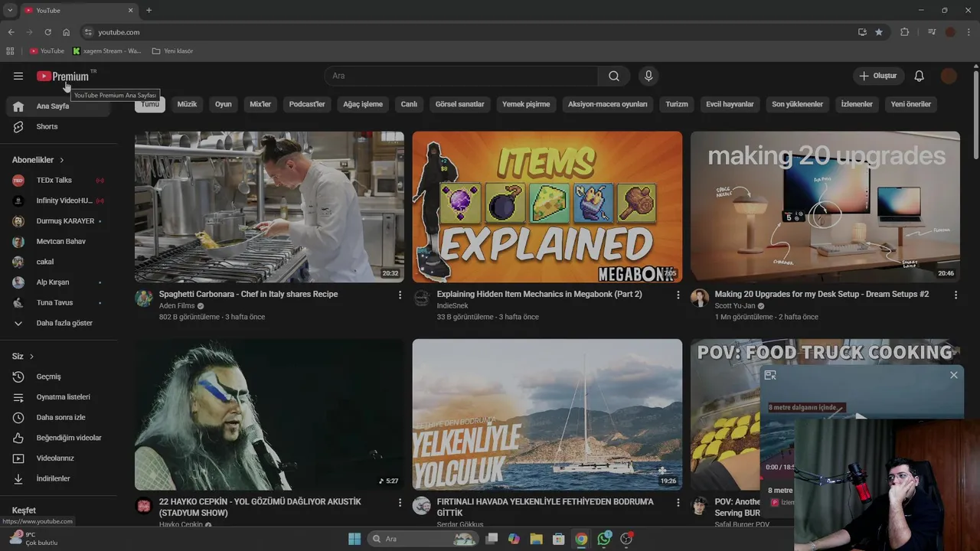Open Daha sonra izle list
The image size is (980, 551).
tap(60, 417)
